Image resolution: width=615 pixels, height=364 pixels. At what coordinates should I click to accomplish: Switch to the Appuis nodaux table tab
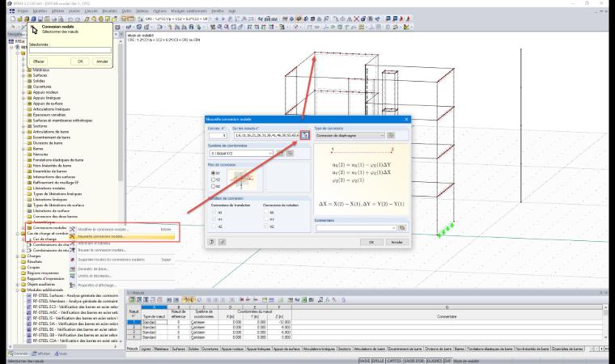(x=232, y=349)
